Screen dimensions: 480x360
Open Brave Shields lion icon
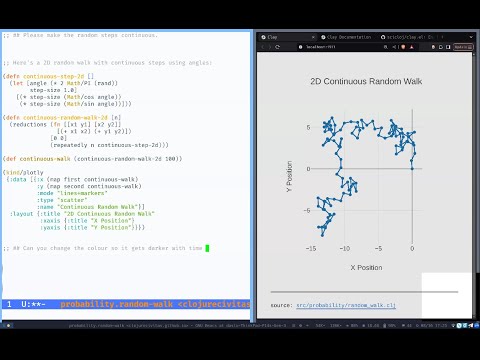pos(403,47)
